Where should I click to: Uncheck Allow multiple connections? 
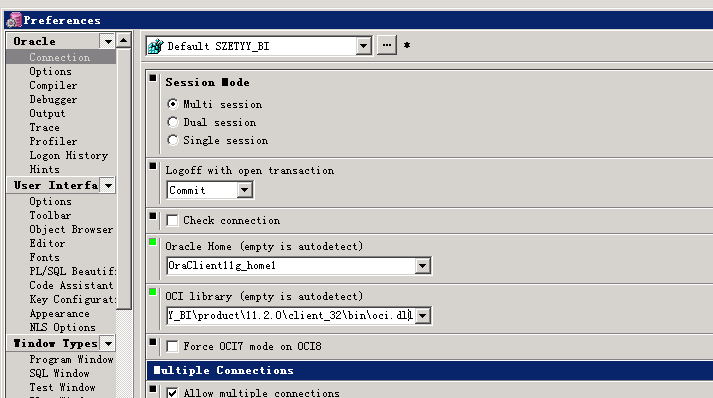172,393
